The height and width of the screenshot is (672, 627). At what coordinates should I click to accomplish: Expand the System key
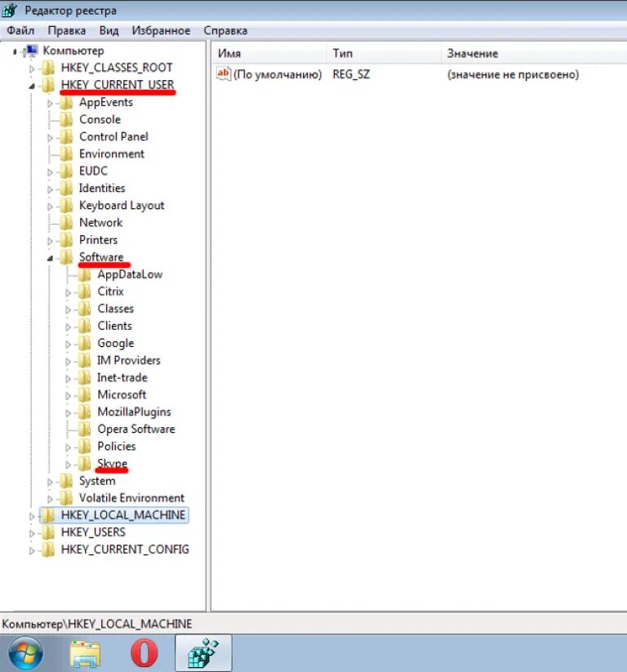pyautogui.click(x=50, y=482)
